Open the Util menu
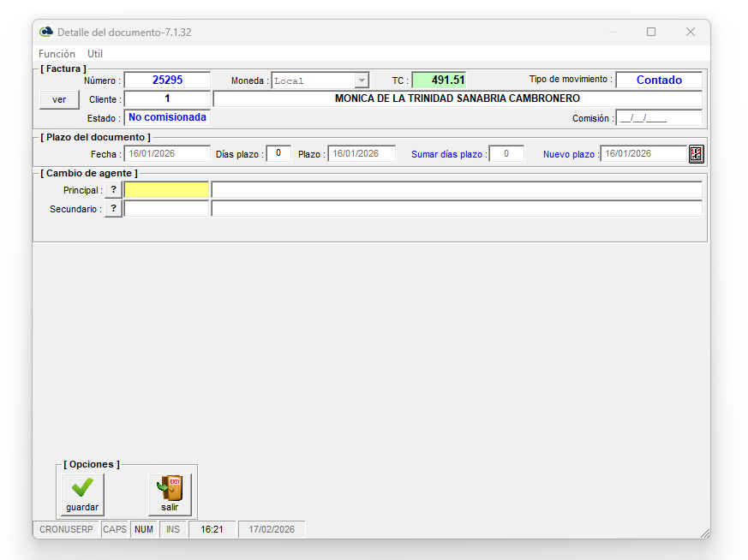 (x=95, y=54)
